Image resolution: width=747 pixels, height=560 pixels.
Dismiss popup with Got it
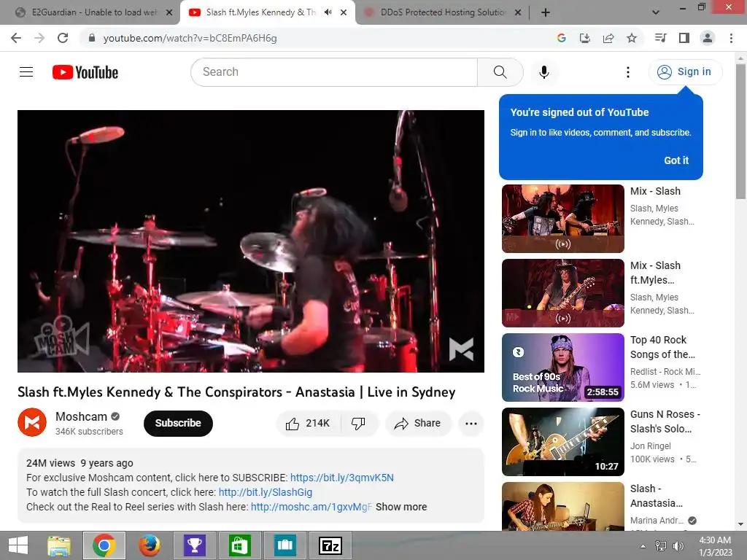(x=676, y=160)
